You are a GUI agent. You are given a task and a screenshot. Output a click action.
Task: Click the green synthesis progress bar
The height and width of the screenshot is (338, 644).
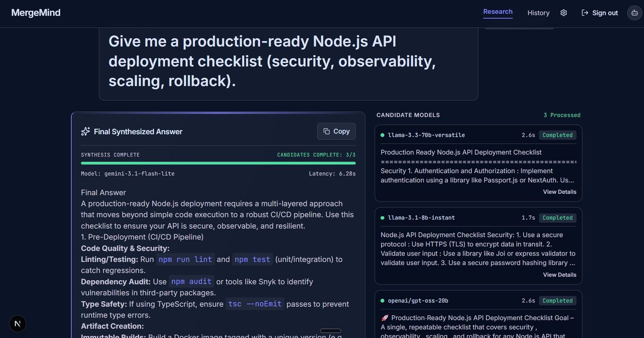pyautogui.click(x=218, y=163)
